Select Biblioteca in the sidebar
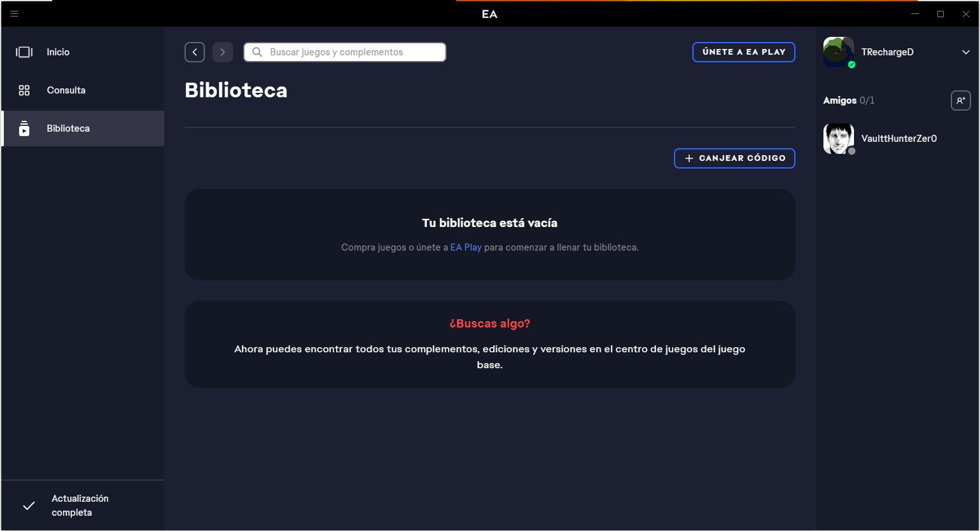This screenshot has height=531, width=980. point(83,128)
